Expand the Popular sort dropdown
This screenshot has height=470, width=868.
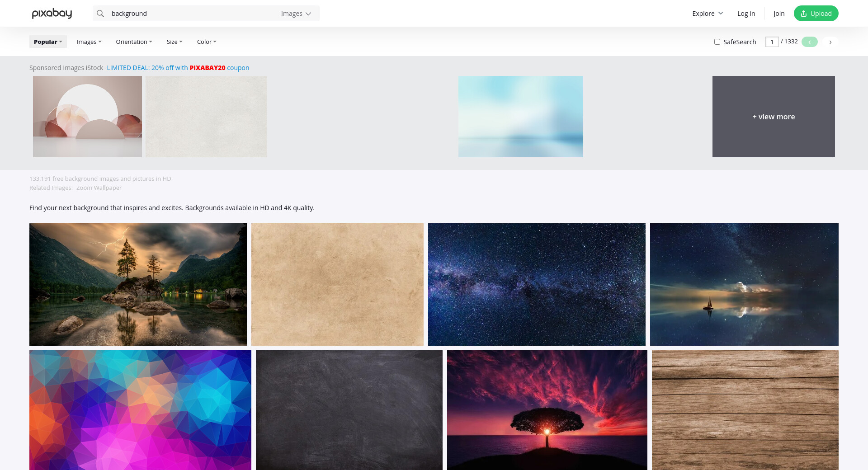tap(48, 42)
